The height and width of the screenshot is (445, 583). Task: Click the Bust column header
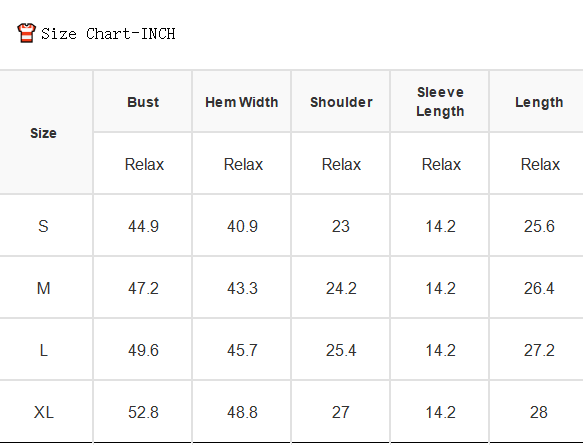(143, 102)
